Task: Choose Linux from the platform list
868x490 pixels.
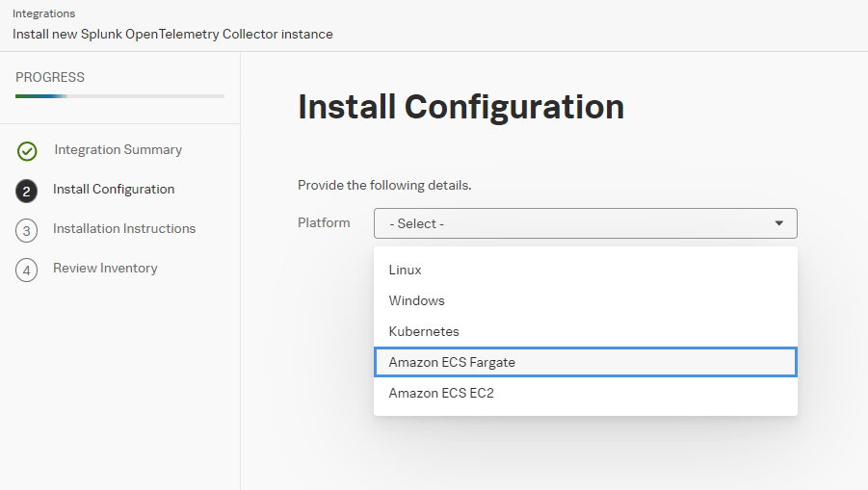Action: (585, 270)
